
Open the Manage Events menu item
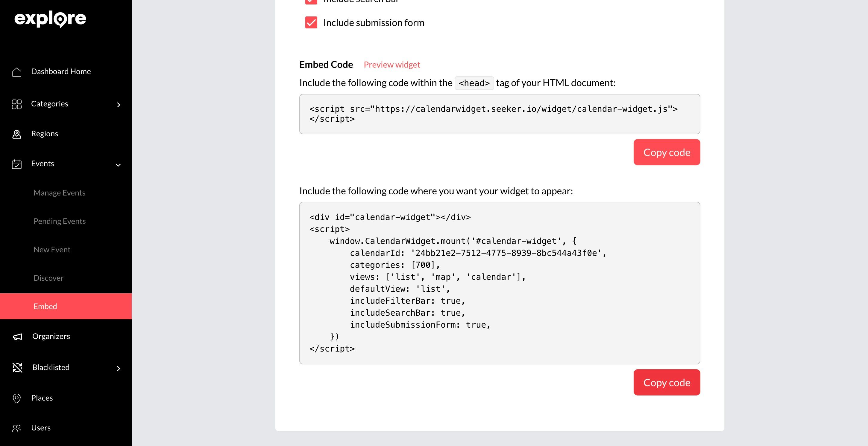[x=59, y=193]
